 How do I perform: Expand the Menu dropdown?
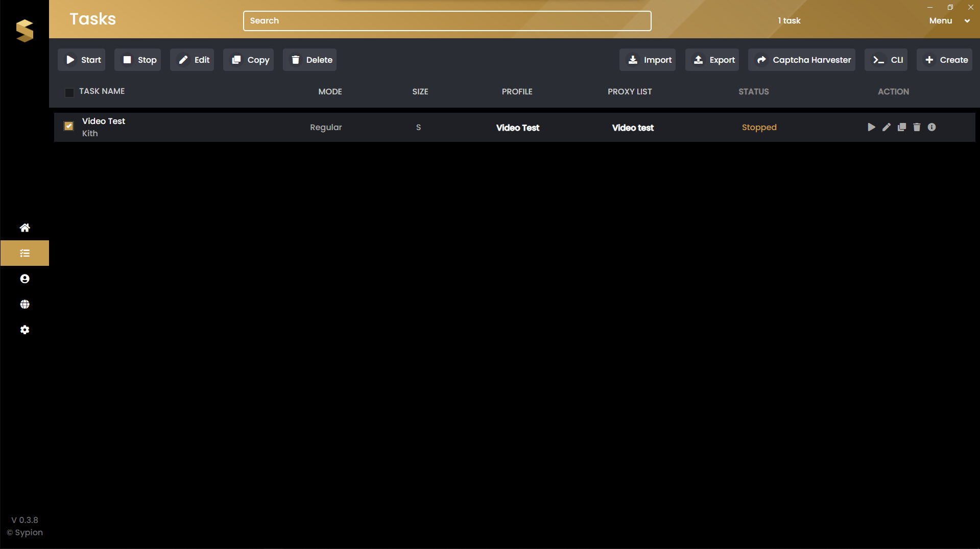tap(949, 21)
